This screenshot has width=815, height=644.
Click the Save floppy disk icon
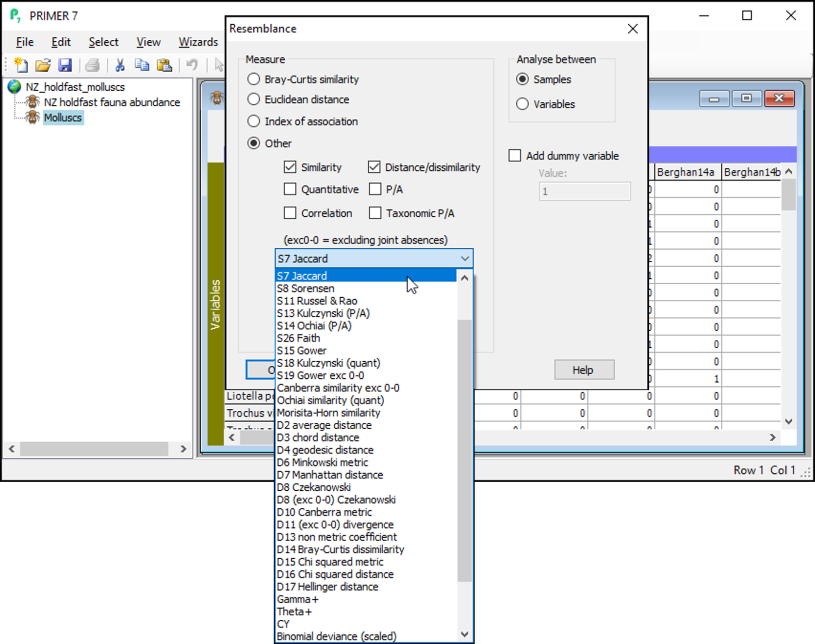pos(65,64)
